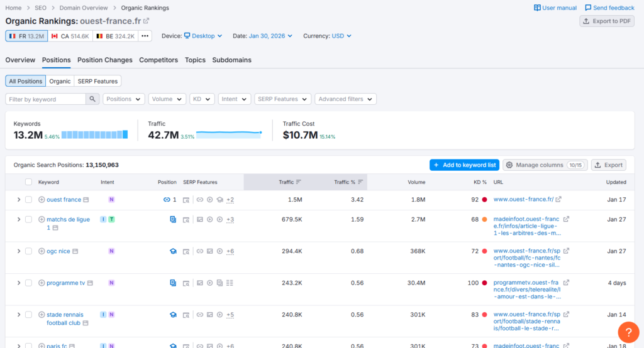Open external link icon for ogc nice URL
This screenshot has height=348, width=644.
566,251
